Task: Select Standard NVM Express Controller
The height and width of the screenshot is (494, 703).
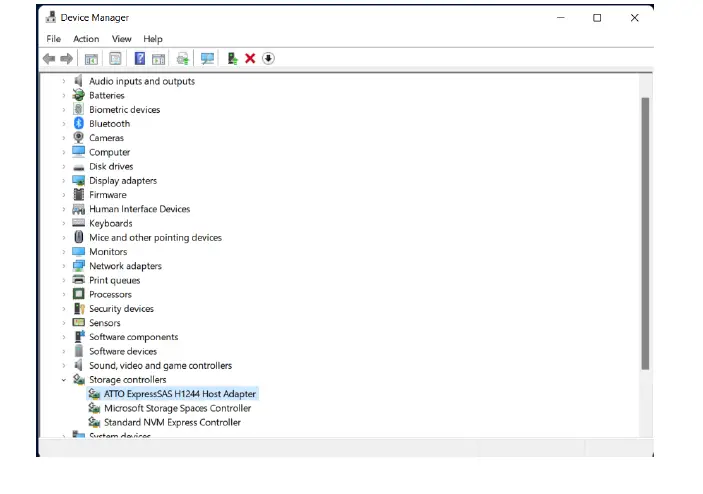Action: click(172, 422)
